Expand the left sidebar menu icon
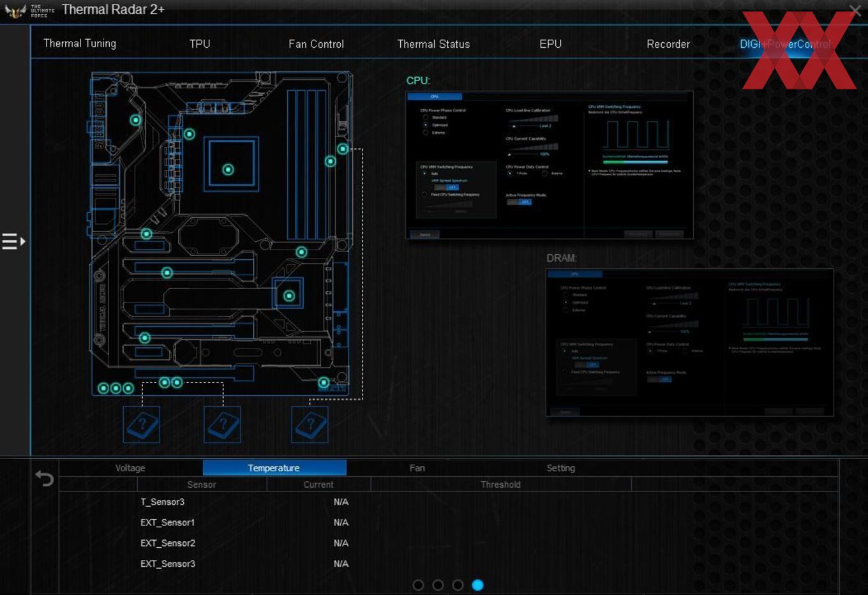868x595 pixels. click(13, 241)
